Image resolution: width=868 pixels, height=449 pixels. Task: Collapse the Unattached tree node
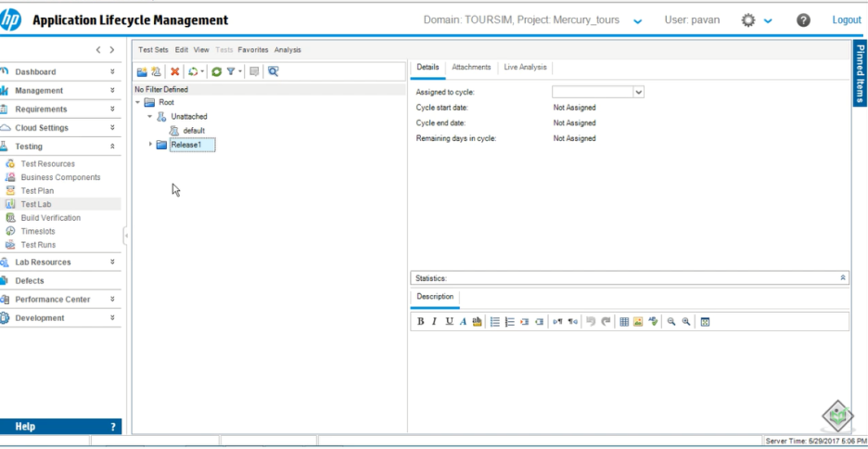(x=149, y=116)
